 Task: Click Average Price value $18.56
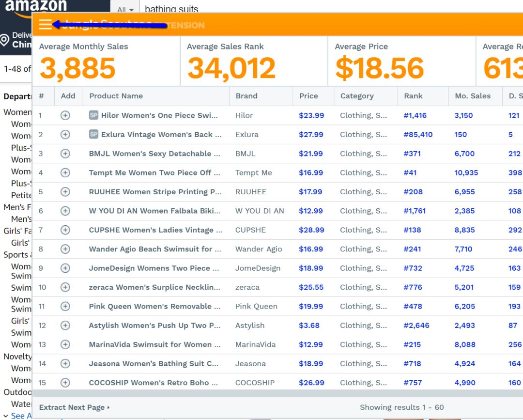pyautogui.click(x=380, y=68)
